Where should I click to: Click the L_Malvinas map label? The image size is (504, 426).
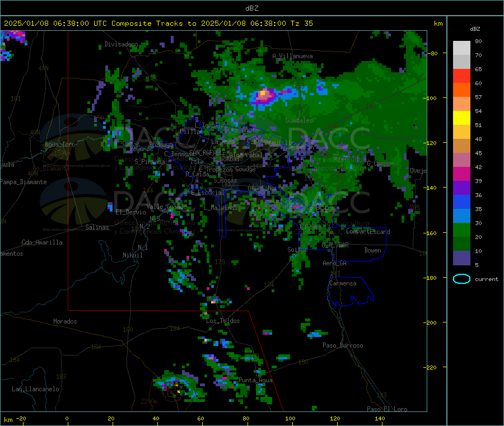[221, 208]
